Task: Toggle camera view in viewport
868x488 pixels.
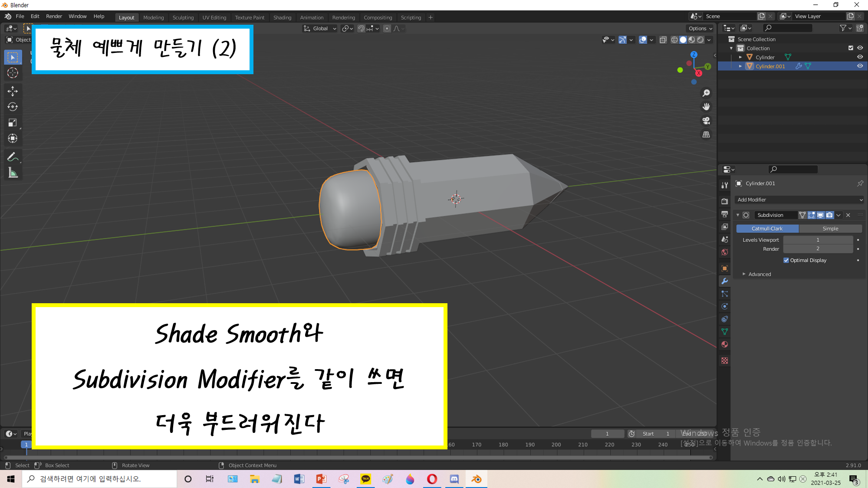Action: (706, 121)
